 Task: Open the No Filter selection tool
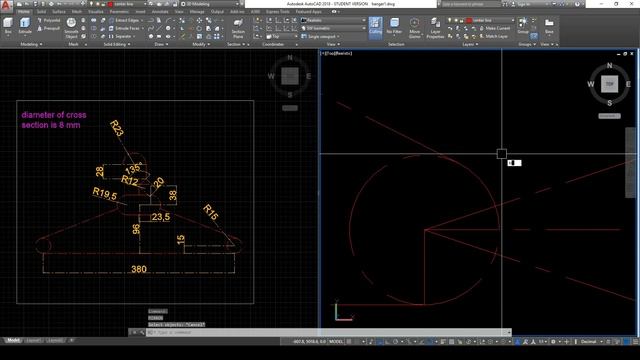click(394, 26)
